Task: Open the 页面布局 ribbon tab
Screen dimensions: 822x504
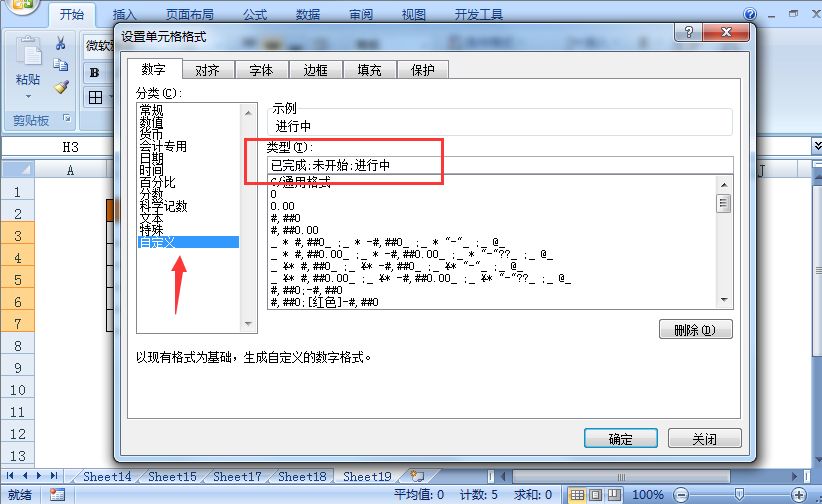Action: click(189, 14)
